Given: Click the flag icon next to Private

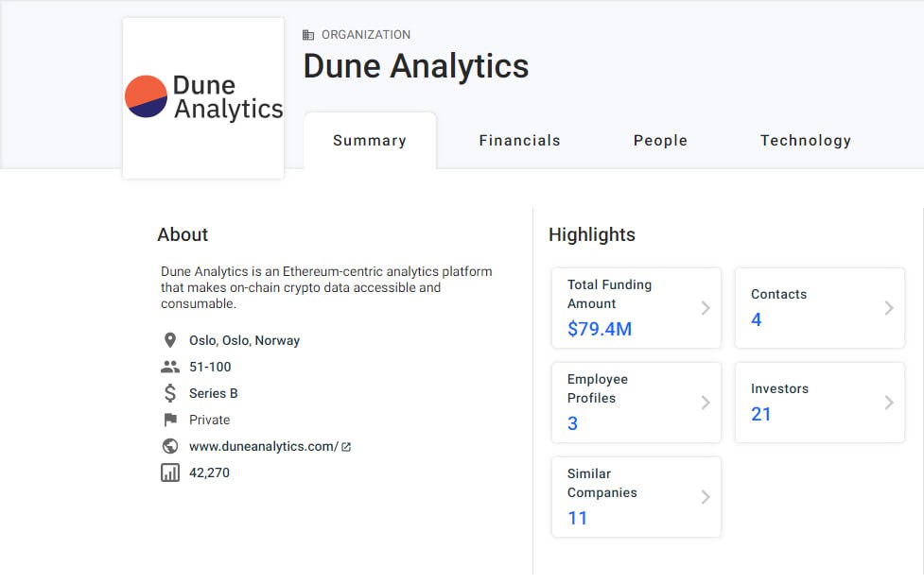Looking at the screenshot, I should coord(171,420).
